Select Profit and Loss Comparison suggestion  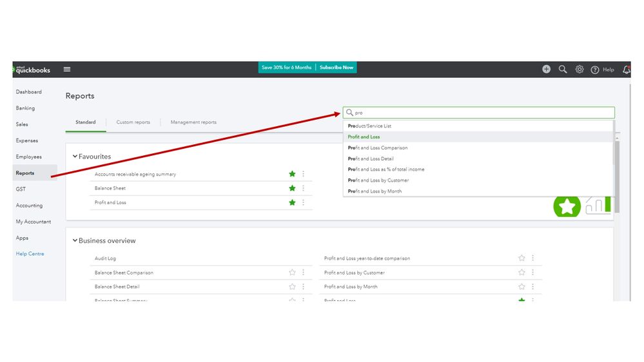coord(478,148)
